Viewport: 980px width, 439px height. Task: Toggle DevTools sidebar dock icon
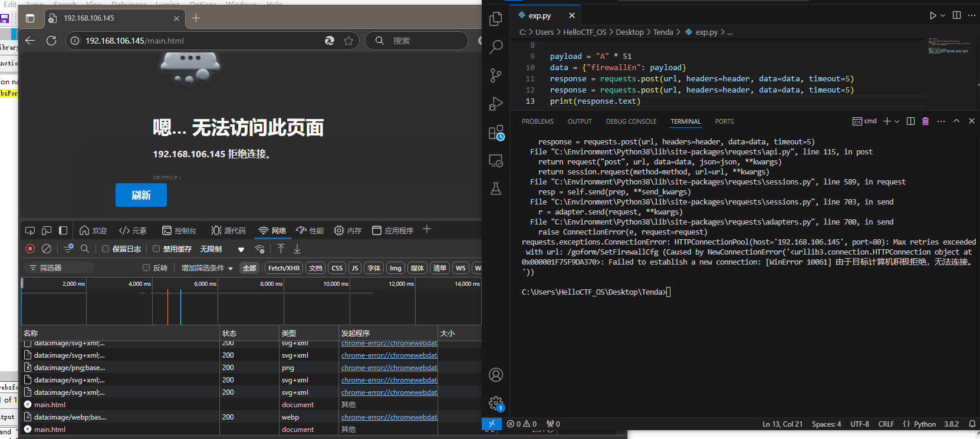coord(63,230)
